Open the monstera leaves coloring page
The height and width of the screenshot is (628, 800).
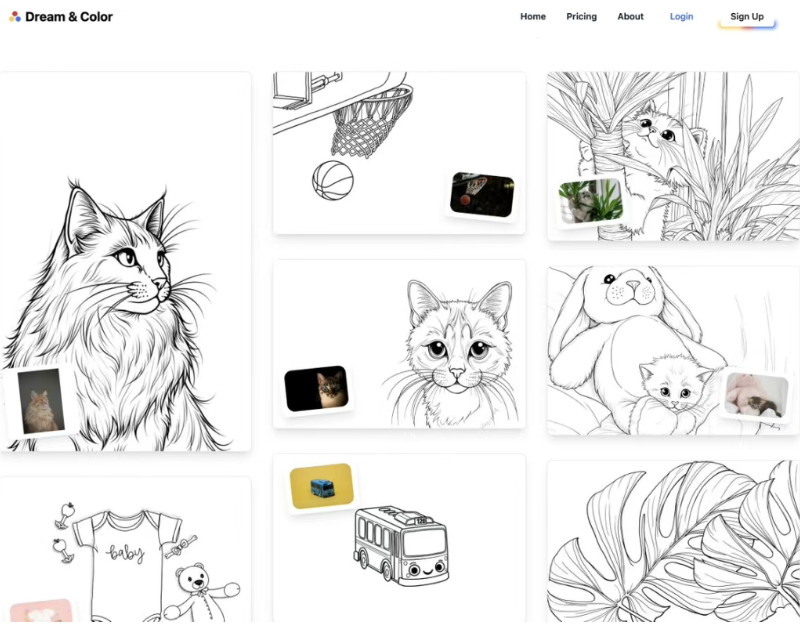tap(673, 545)
